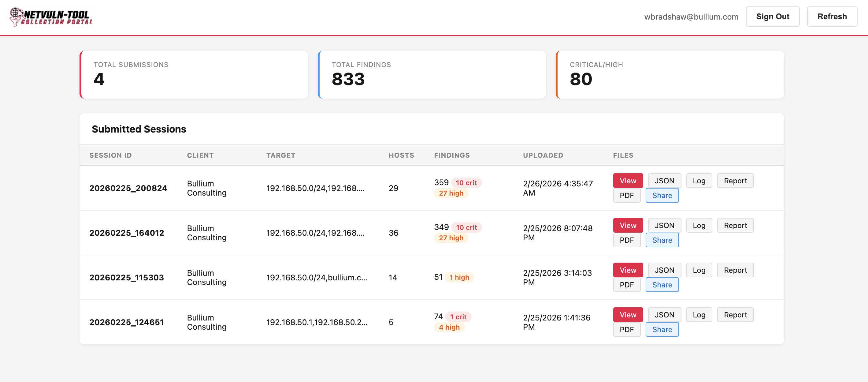Click the 27 high badge on 20260225_164012

click(x=451, y=238)
